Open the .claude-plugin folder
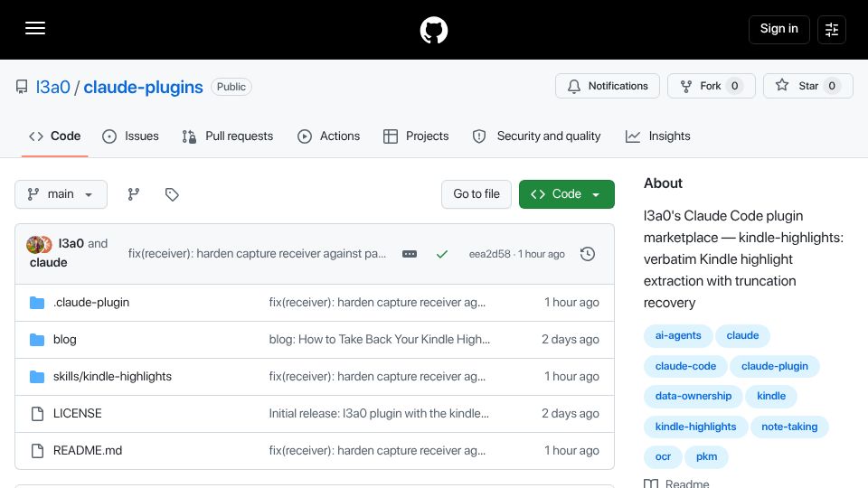868x488 pixels. [91, 303]
